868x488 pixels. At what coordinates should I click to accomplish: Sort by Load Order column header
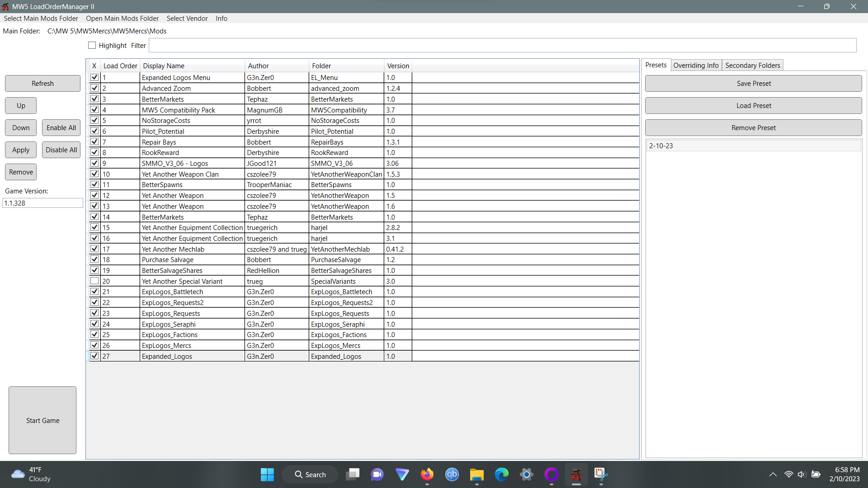tap(120, 66)
